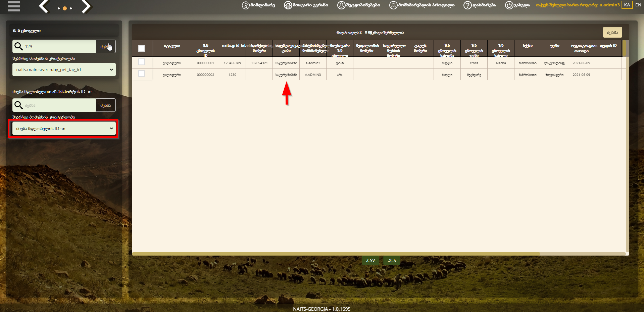Click the horizontal scrollbar under the table

click(x=336, y=254)
